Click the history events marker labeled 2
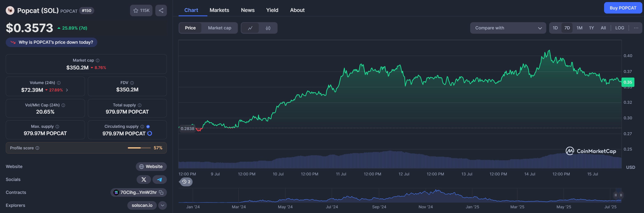644x213 pixels. [x=186, y=182]
